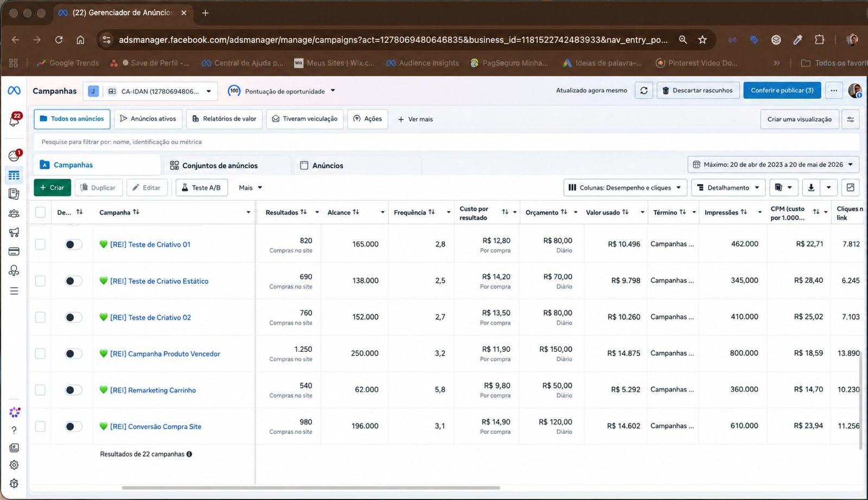The height and width of the screenshot is (500, 868).
Task: Open the Meta logo home menu
Action: [x=14, y=91]
